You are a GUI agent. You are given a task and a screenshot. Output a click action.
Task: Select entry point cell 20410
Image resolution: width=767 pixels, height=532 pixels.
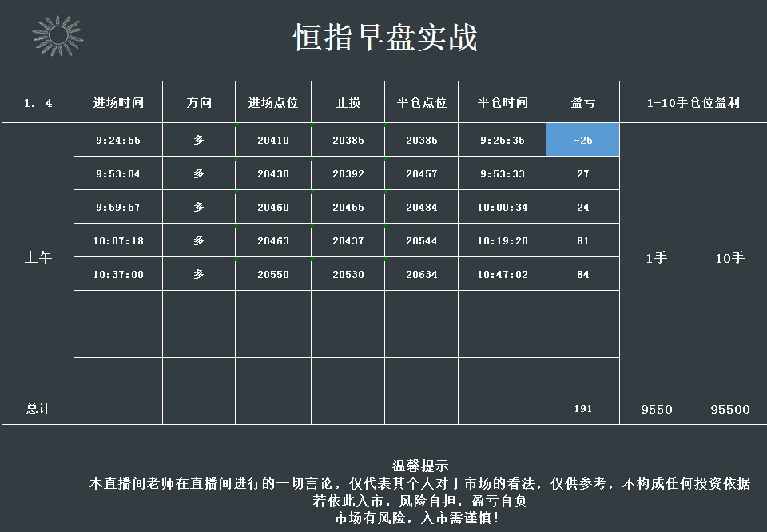273,141
